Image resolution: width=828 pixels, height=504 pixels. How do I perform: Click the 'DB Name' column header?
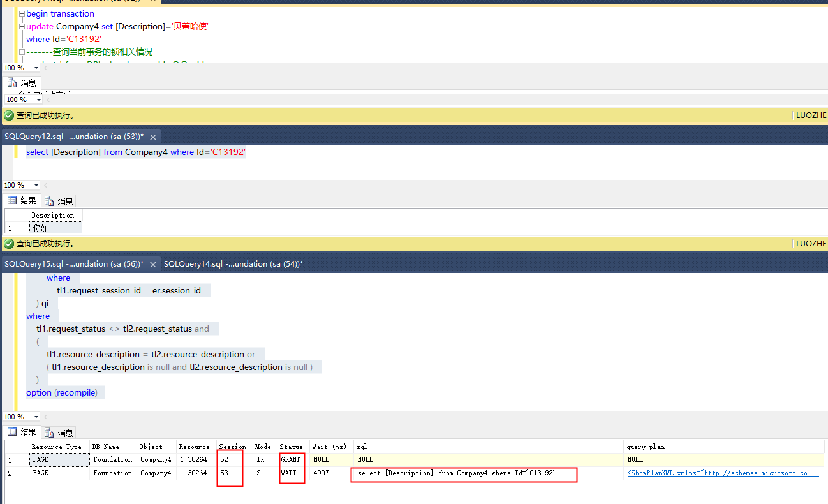click(113, 447)
